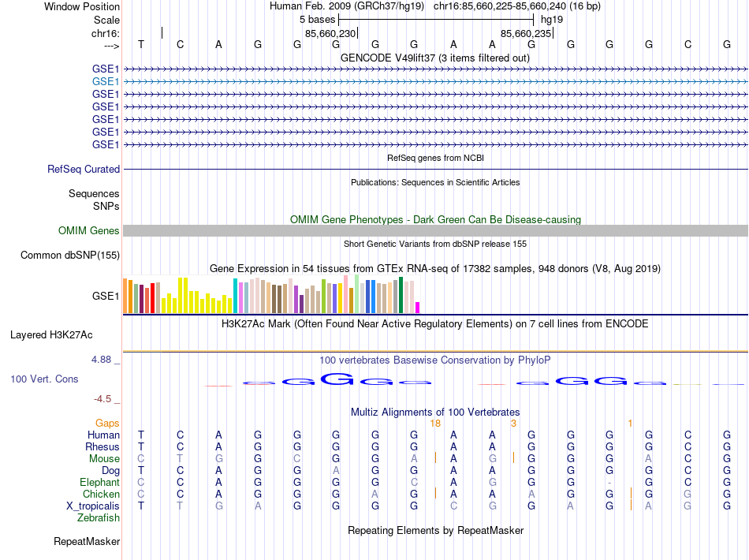Viewport: 749px width, 560px height.
Task: Click the magenta bar in GTEx chart
Action: [x=418, y=308]
